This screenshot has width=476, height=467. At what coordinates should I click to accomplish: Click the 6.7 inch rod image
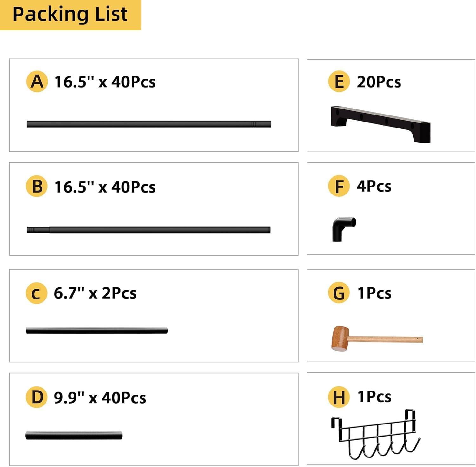tap(96, 331)
